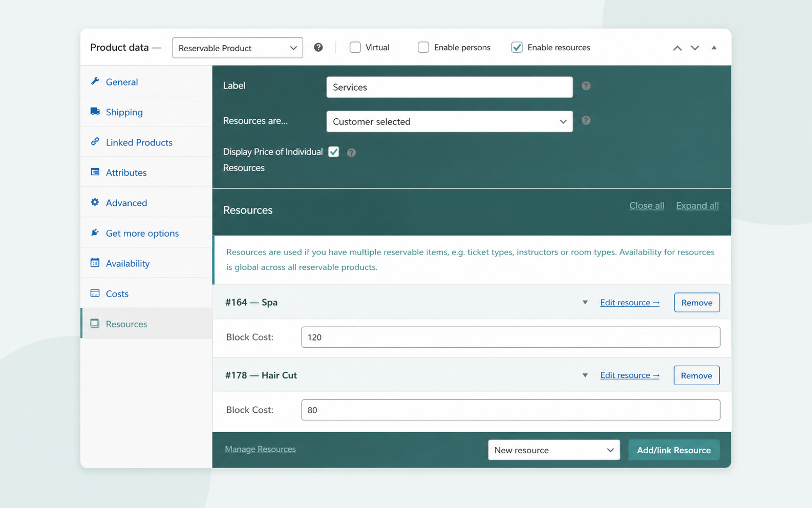This screenshot has width=812, height=508.
Task: Click the "#164 — Spa" resource title
Action: [251, 302]
